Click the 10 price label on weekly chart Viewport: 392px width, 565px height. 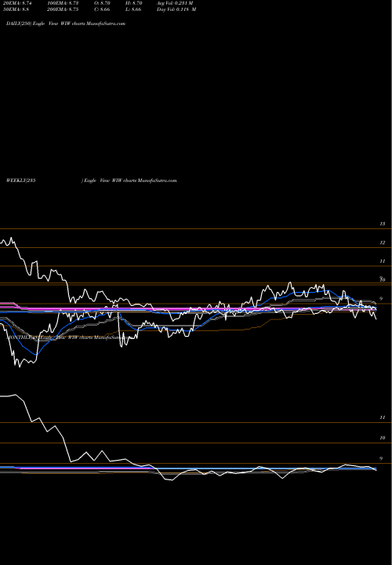coord(383,279)
